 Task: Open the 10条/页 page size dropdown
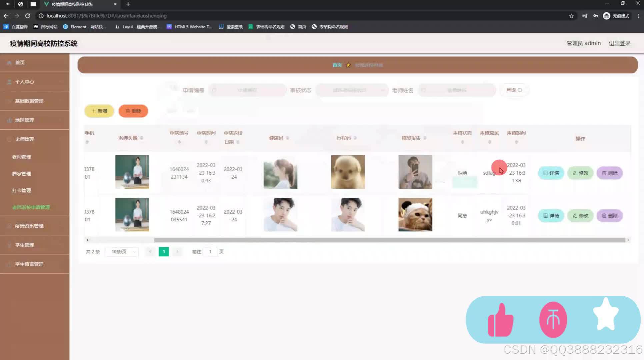121,252
